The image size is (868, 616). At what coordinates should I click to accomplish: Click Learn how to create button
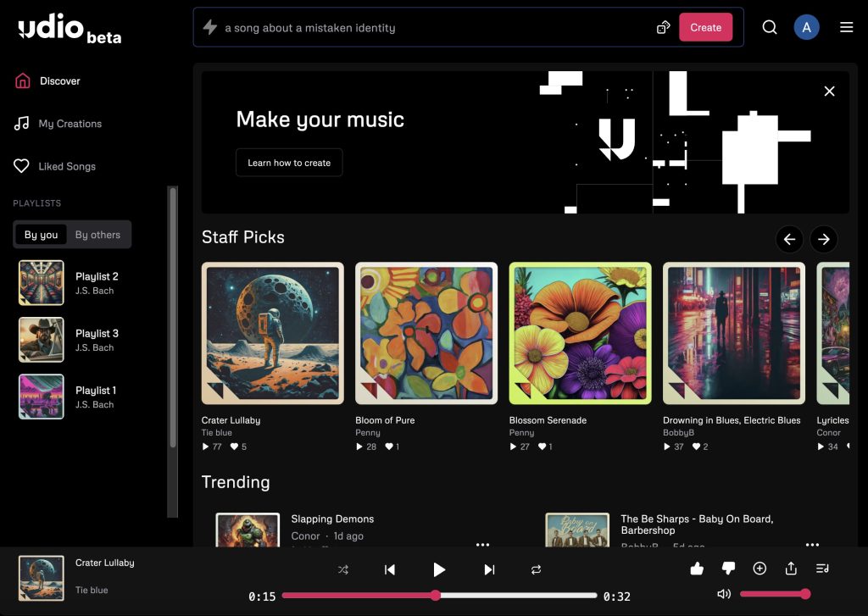(x=289, y=163)
